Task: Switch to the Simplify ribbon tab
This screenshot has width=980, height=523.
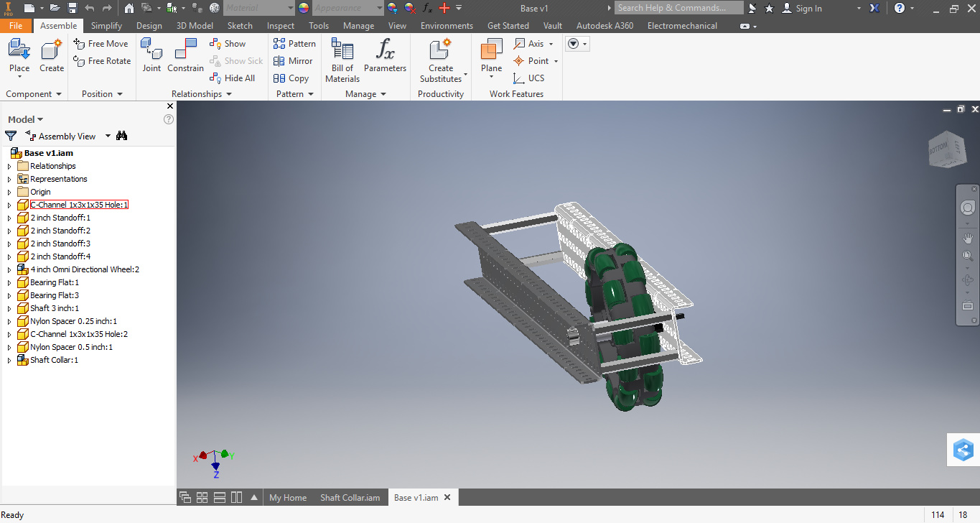Action: [107, 25]
